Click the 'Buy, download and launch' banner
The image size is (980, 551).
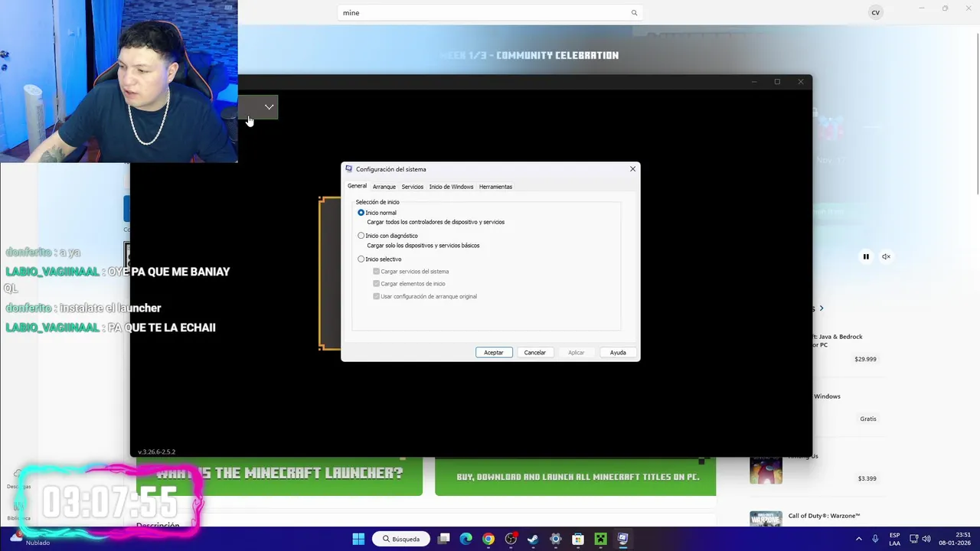click(576, 477)
